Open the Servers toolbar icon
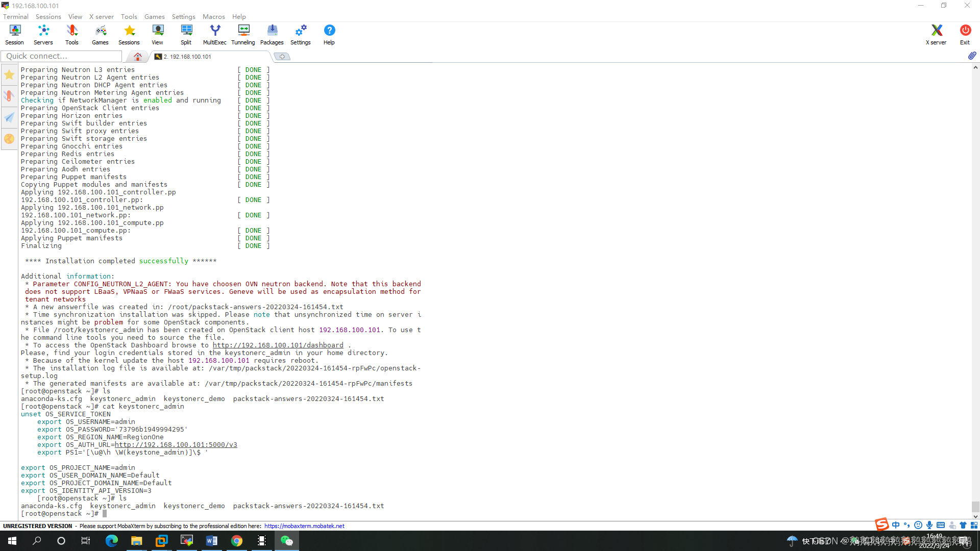The image size is (980, 551). tap(43, 34)
